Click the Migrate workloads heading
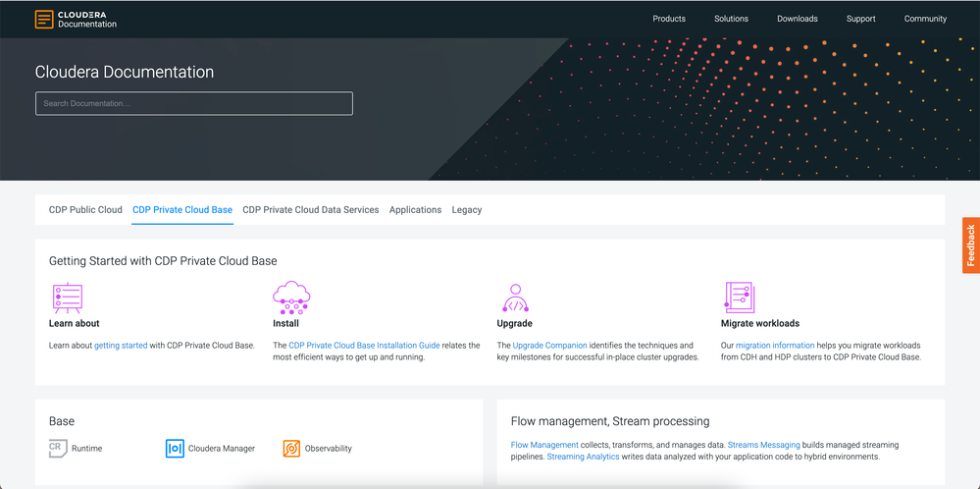 click(x=760, y=324)
